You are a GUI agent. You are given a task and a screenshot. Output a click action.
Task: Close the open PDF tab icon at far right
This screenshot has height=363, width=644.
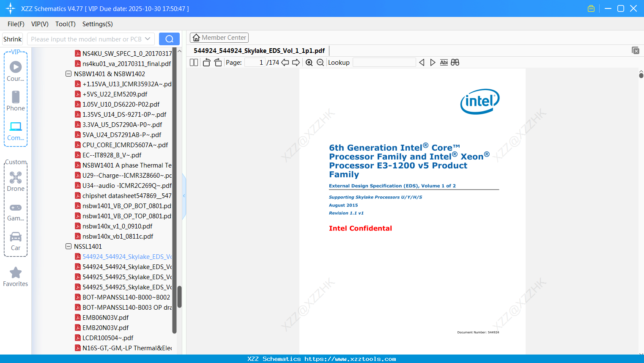tap(636, 50)
